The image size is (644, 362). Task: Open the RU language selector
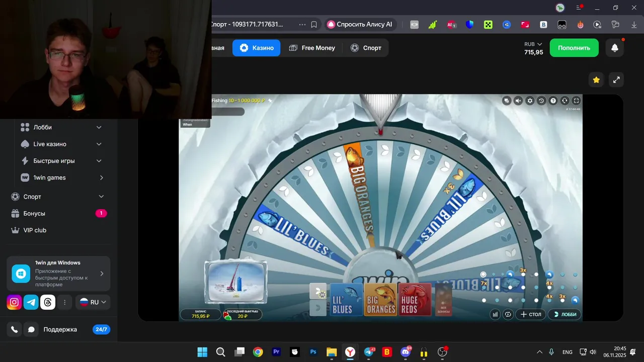[93, 302]
